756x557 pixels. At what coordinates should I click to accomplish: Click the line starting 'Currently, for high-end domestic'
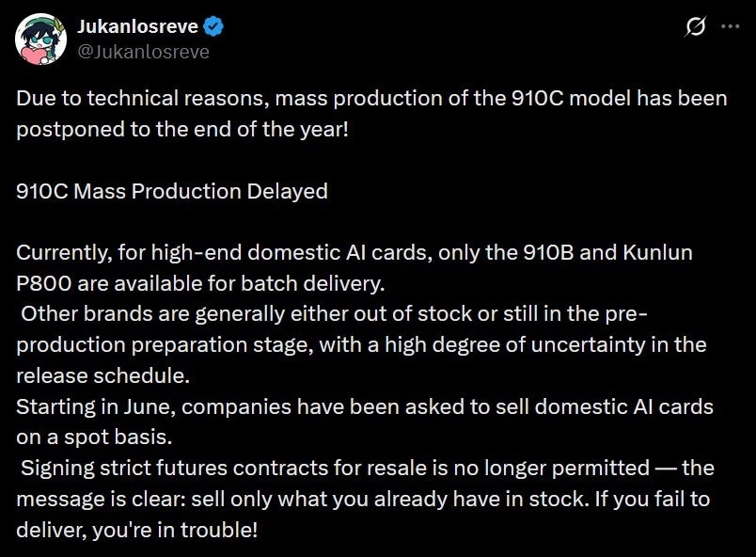click(x=354, y=253)
